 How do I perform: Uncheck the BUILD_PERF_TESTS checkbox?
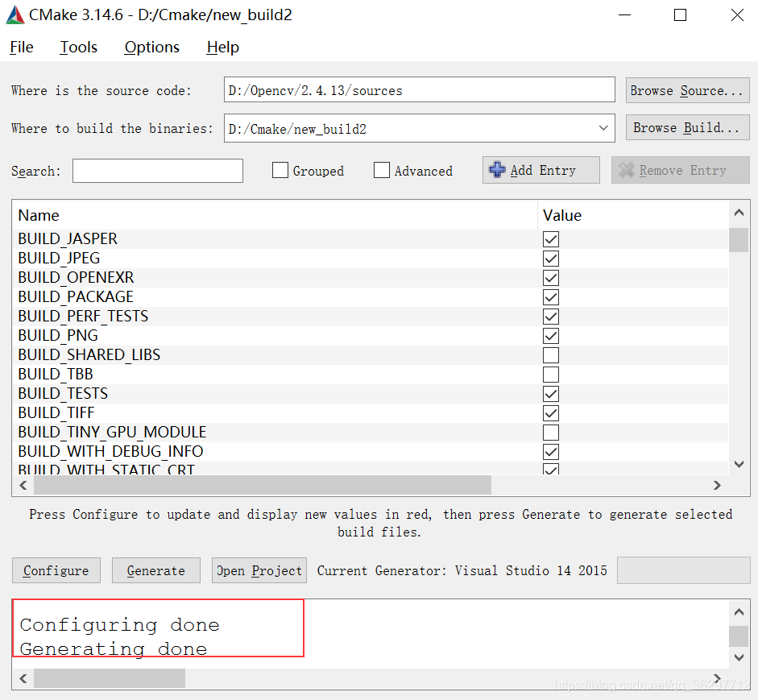point(551,317)
